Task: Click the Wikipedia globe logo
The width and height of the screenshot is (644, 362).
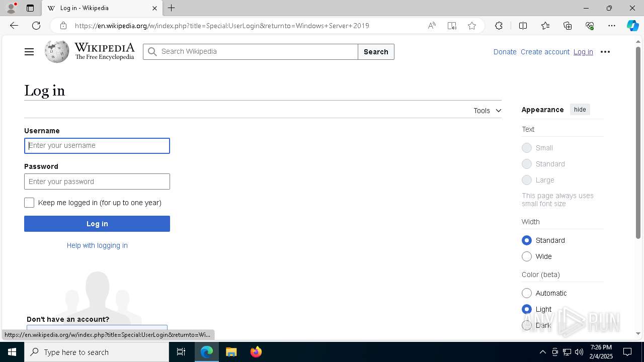Action: [57, 51]
